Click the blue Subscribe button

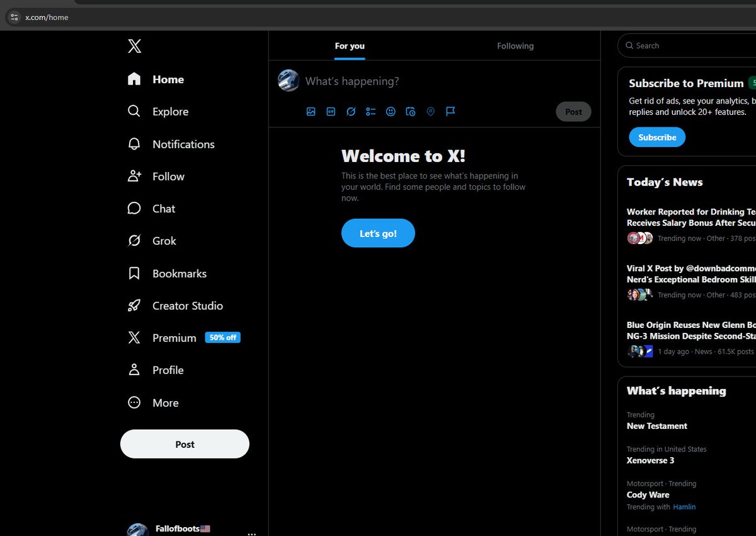click(x=657, y=137)
